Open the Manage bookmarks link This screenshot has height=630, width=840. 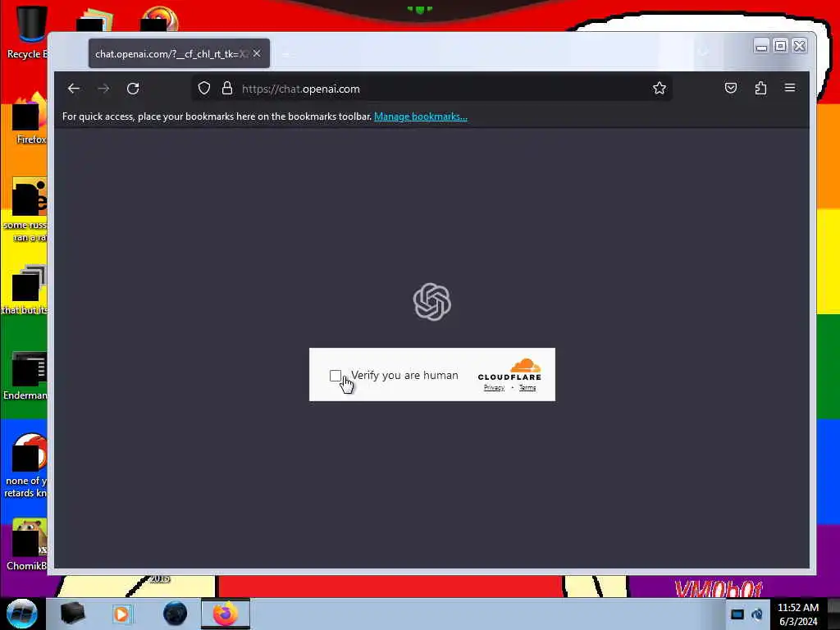(x=421, y=116)
